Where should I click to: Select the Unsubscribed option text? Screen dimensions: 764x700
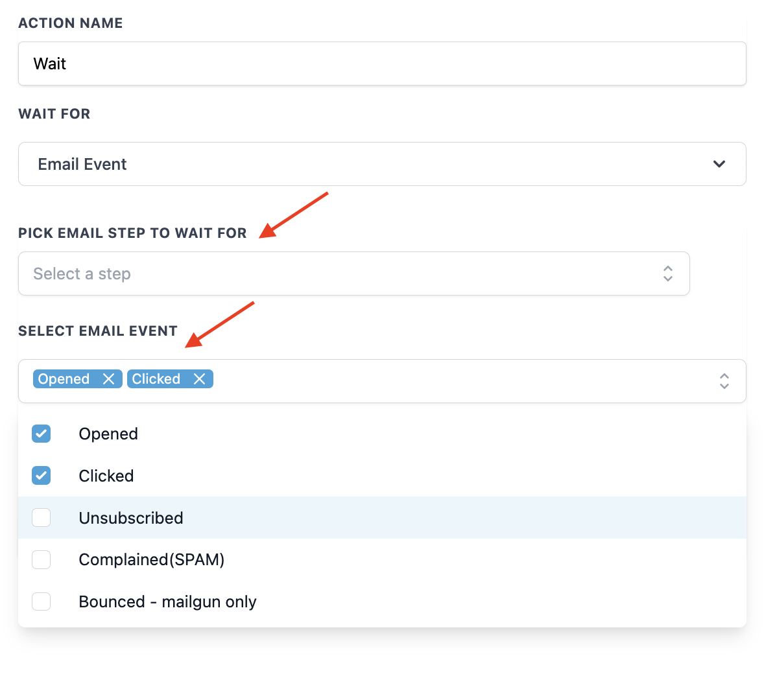(131, 518)
